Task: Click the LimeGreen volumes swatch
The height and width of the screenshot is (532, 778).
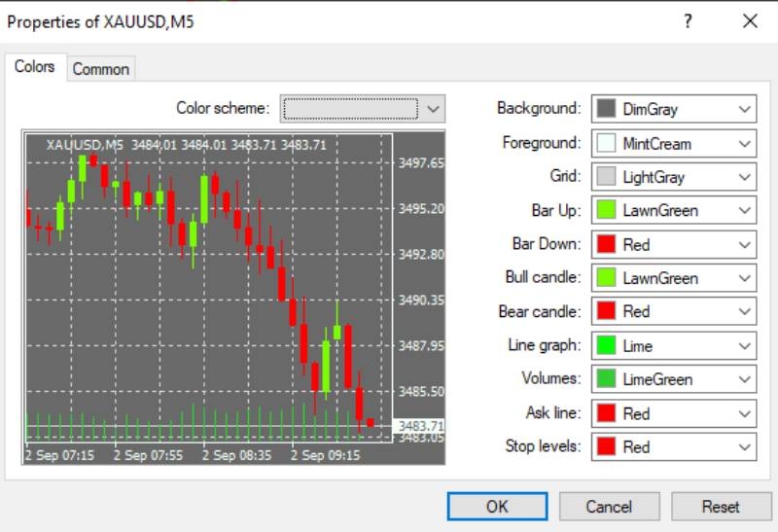Action: (606, 379)
